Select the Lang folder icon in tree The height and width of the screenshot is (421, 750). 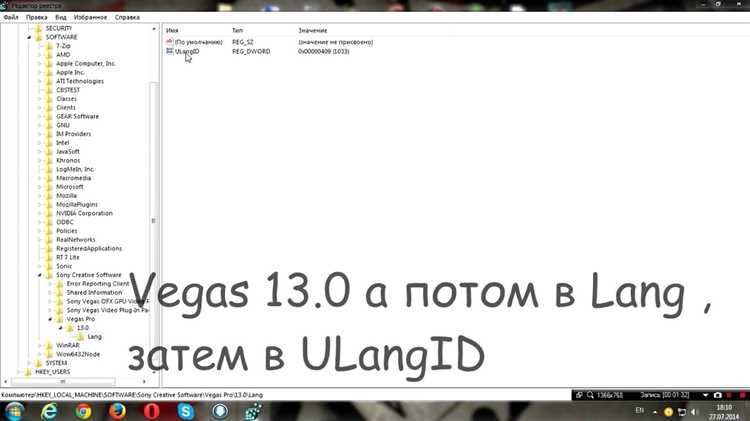pos(81,336)
